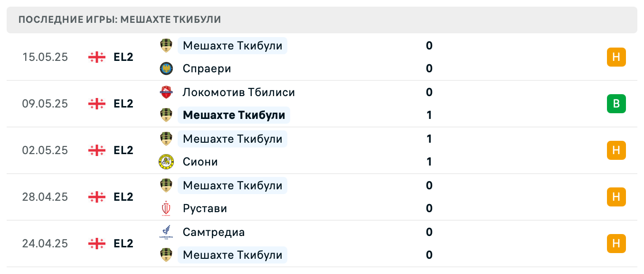Image resolution: width=644 pixels, height=274 pixels.
Task: Select the Самтредиа club crest
Action: pyautogui.click(x=166, y=232)
